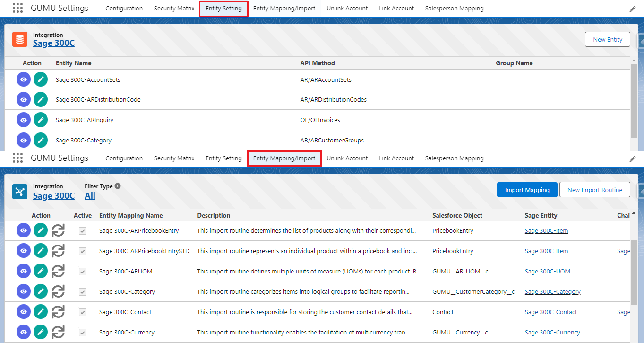Open Integration Sage 300C picker above Entity Name column
644x343 pixels.
click(53, 43)
